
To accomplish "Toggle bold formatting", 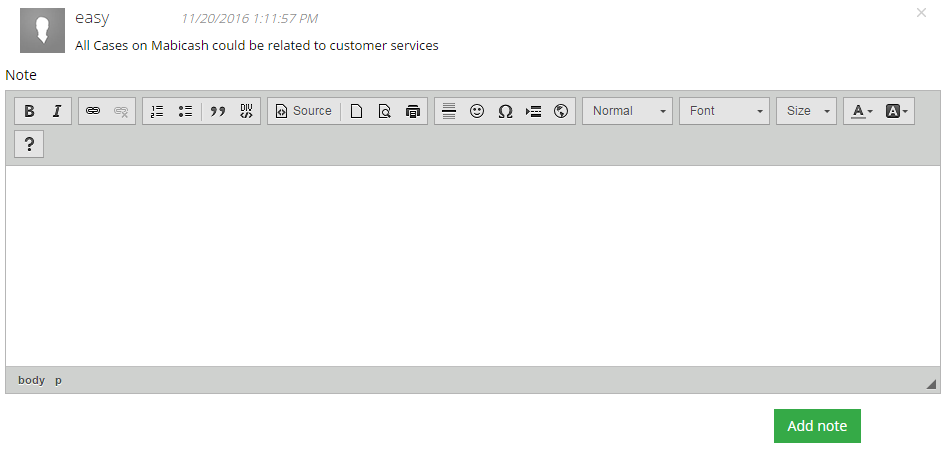I will point(29,111).
